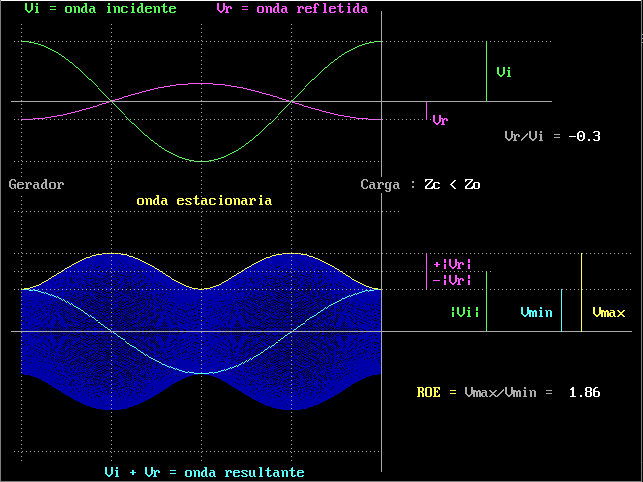Click the 'Vi + Vr = onda resultante' caption

pyautogui.click(x=204, y=473)
